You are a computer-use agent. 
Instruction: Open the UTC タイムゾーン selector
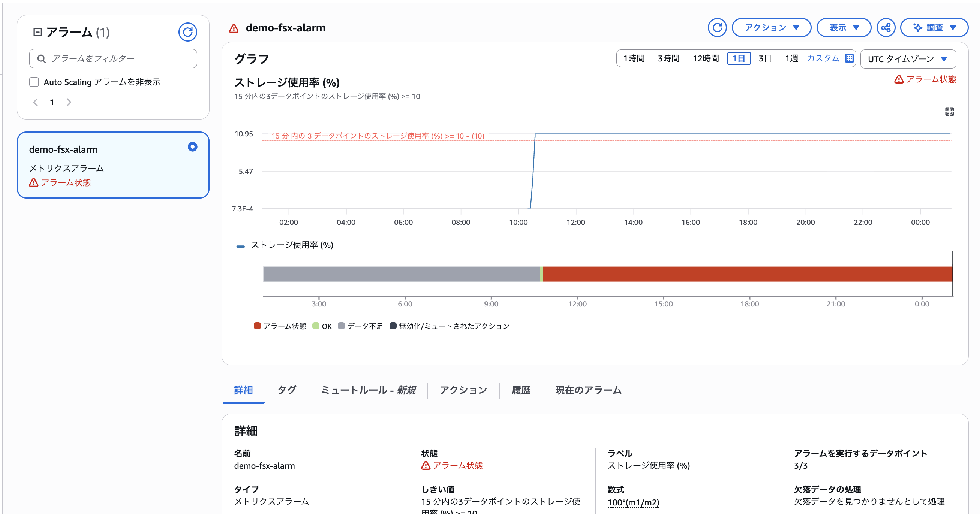(x=907, y=59)
